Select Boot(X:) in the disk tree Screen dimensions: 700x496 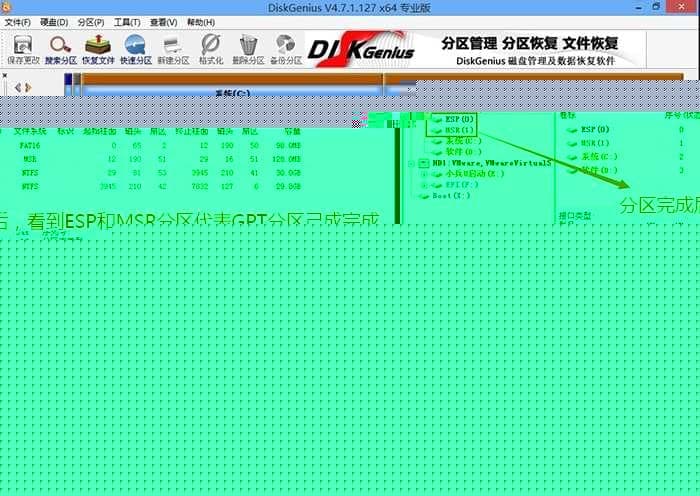[x=451, y=196]
